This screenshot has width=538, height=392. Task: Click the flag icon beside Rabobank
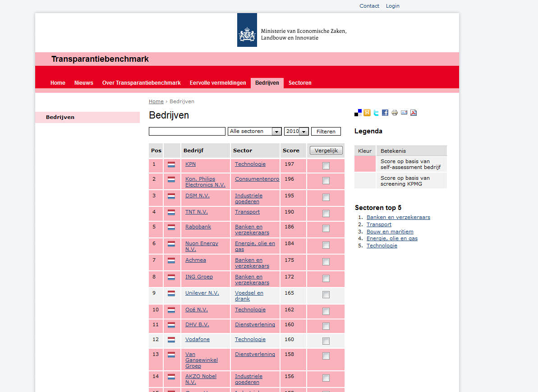click(171, 227)
